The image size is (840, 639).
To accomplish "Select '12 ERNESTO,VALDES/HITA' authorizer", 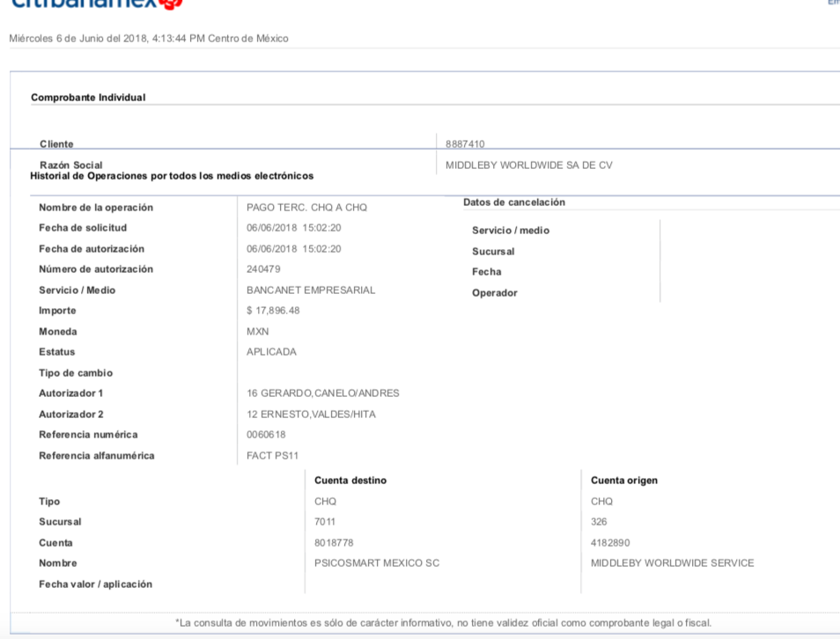I will coord(311,415).
